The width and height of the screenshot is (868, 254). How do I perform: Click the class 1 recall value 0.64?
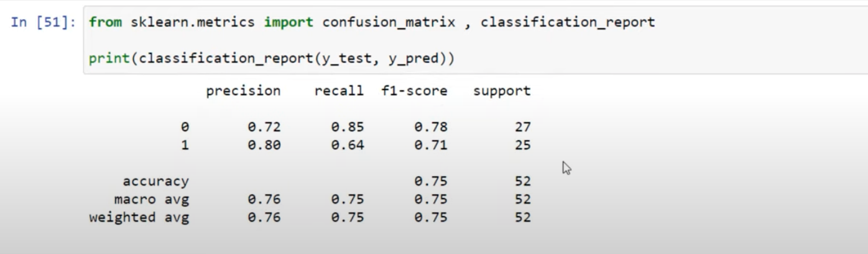347,145
